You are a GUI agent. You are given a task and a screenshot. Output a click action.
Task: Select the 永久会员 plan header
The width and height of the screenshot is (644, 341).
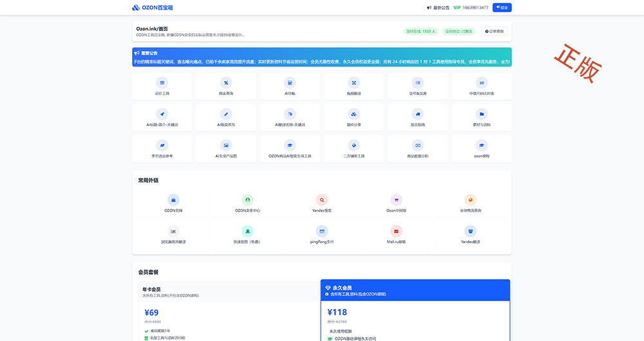tap(415, 290)
